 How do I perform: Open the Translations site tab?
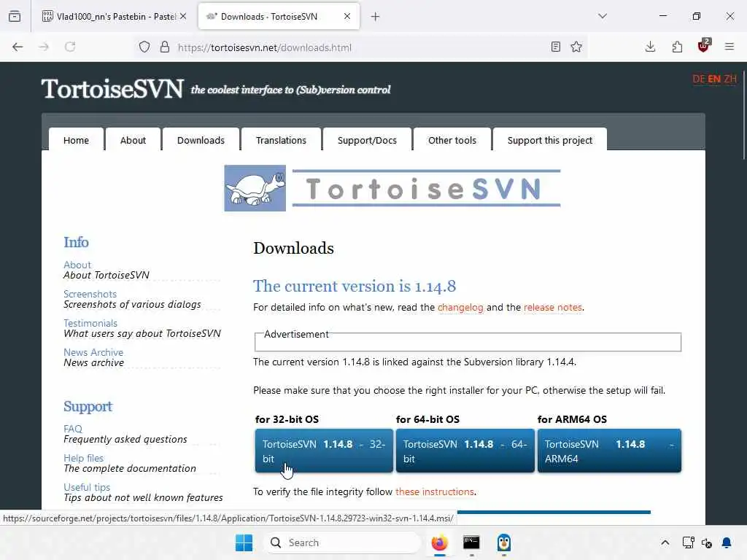tap(281, 140)
